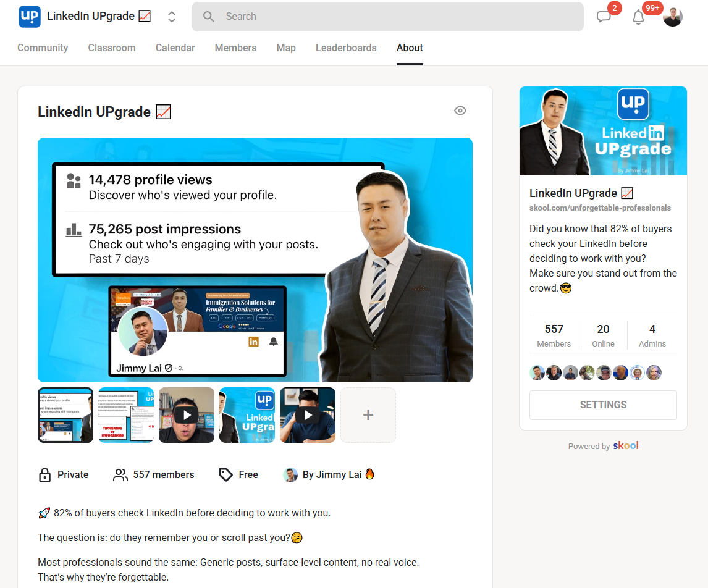Image resolution: width=708 pixels, height=588 pixels.
Task: Click the magnifying glass search icon
Action: tap(208, 17)
